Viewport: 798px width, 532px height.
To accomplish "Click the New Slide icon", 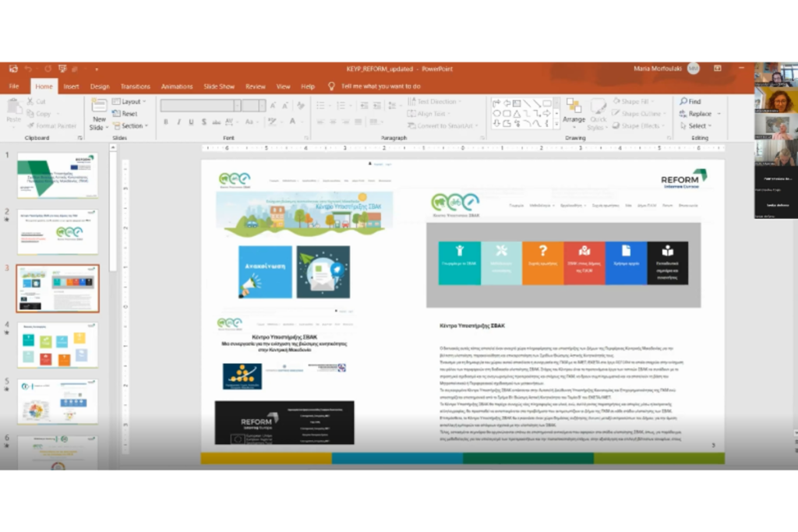I will click(x=98, y=108).
